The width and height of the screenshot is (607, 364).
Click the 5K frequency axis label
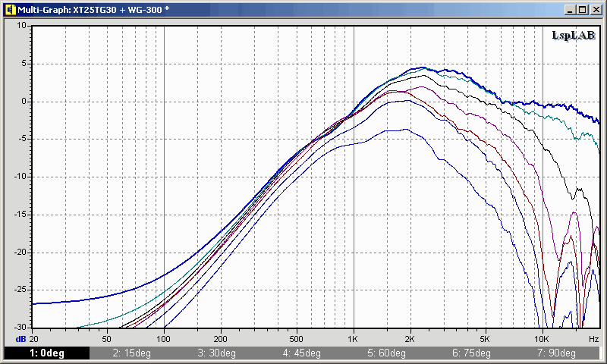point(485,339)
